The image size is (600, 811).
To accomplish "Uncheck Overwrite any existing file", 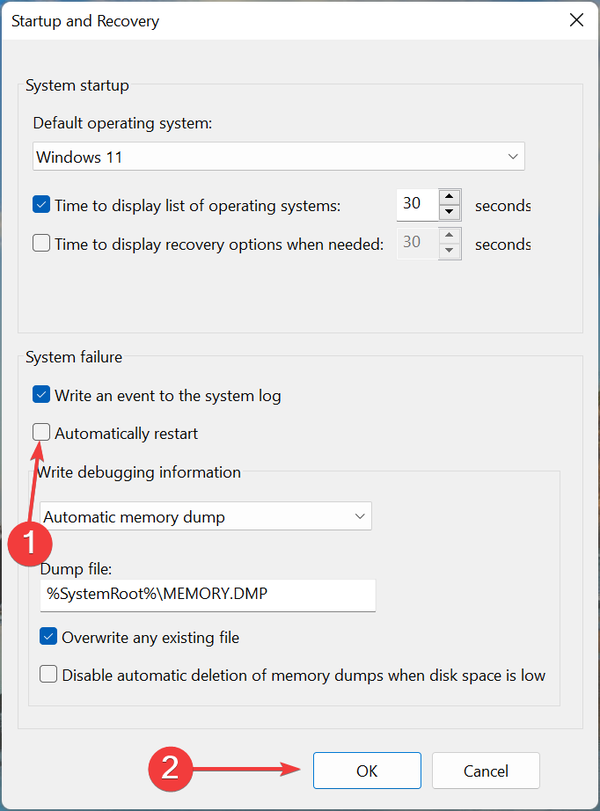I will click(x=49, y=636).
